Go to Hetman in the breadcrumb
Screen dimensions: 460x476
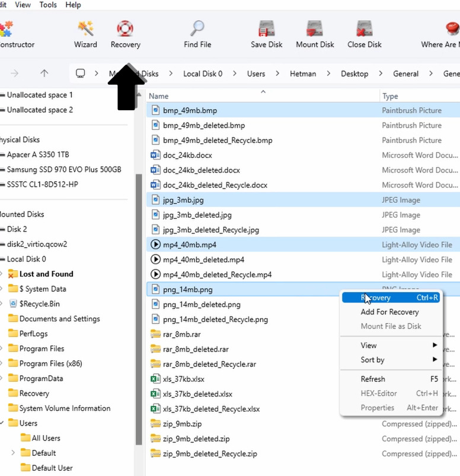point(303,74)
